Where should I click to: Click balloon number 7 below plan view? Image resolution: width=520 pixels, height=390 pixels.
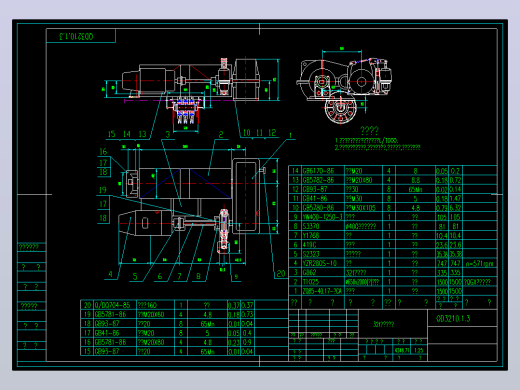coord(179,276)
